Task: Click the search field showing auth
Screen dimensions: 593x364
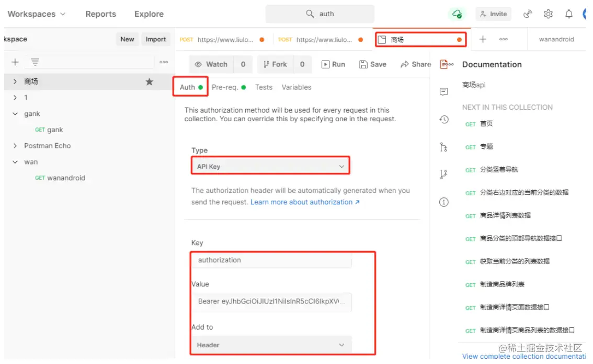Action: click(320, 14)
